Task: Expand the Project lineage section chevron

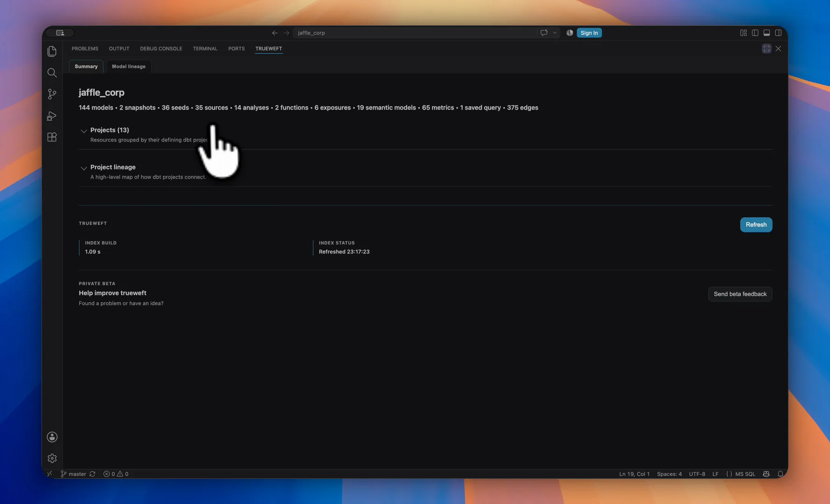Action: (84, 168)
